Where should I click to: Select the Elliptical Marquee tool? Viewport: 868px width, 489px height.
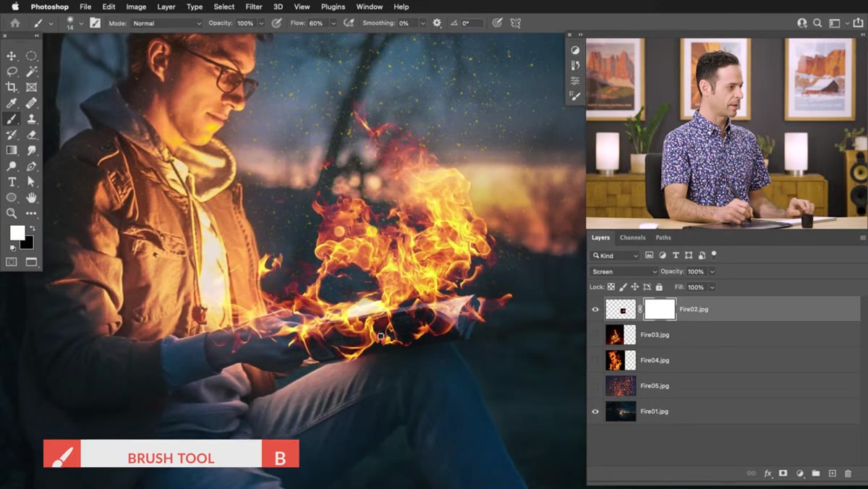click(31, 56)
